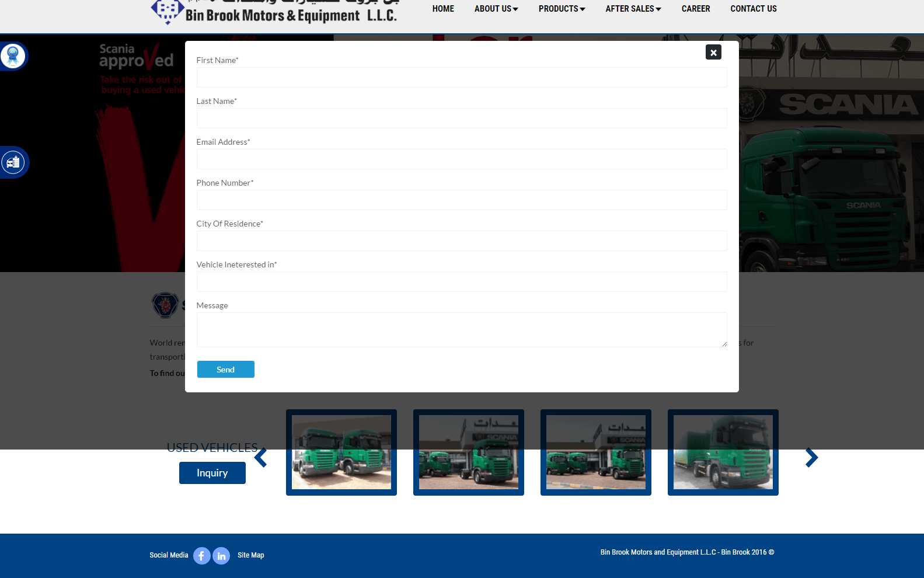Image resolution: width=924 pixels, height=578 pixels.
Task: Click the award ribbon side icon
Action: (13, 56)
